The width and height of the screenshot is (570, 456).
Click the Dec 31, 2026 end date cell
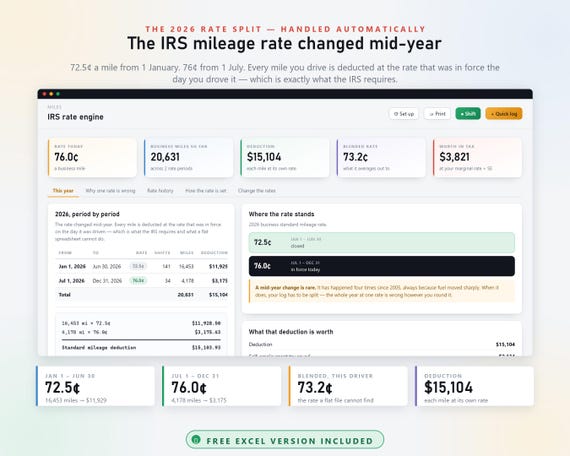pyautogui.click(x=107, y=281)
